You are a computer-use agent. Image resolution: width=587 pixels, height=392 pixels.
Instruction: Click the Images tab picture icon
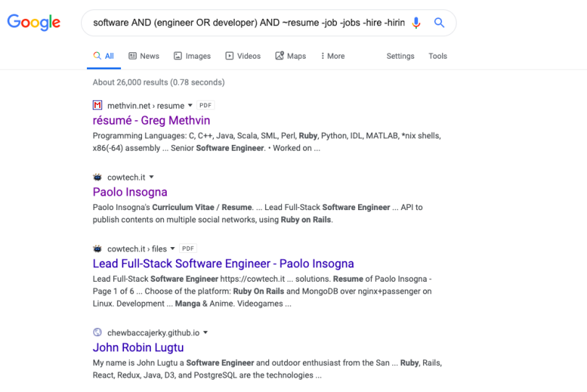(178, 56)
